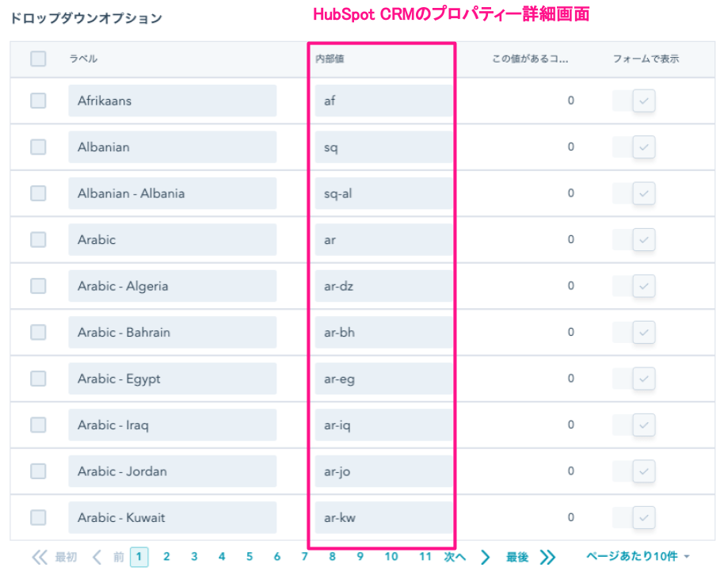Click the ar-jo internal value field
728x579 pixels.
coord(382,471)
